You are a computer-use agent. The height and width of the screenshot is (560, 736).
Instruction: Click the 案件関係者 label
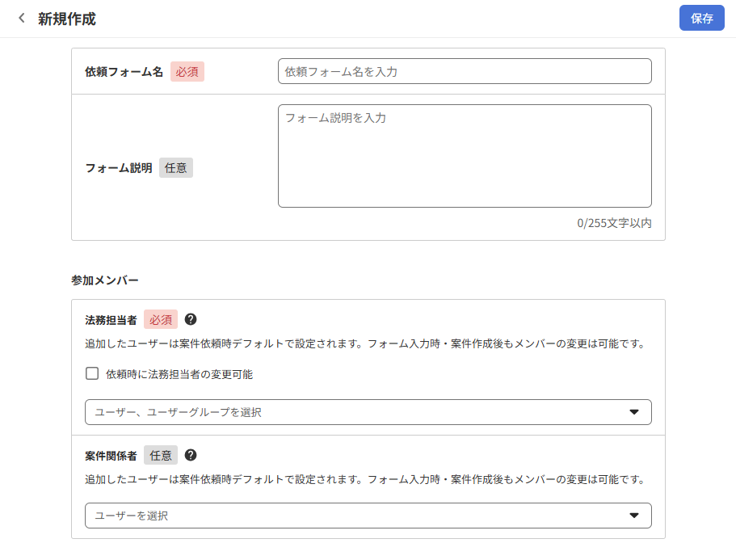point(111,456)
